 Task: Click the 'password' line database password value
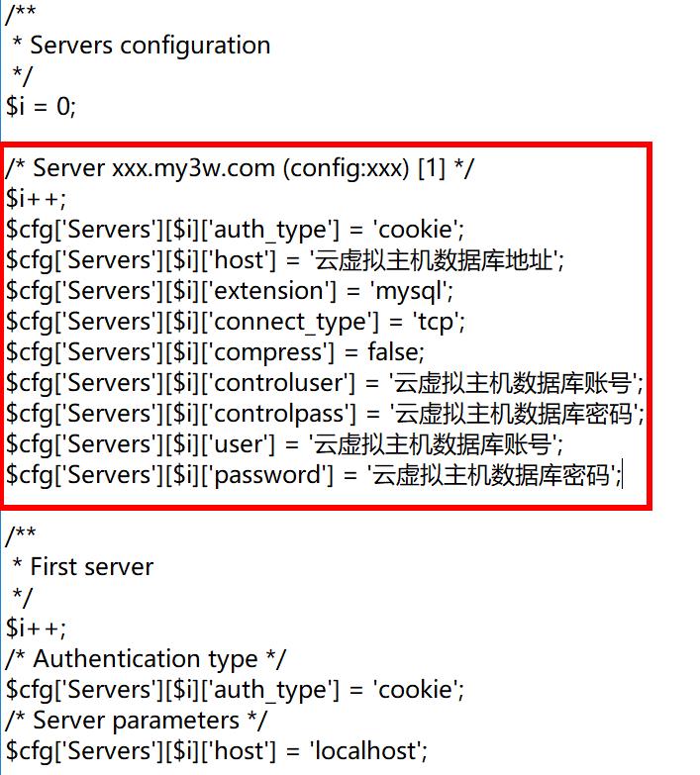pyautogui.click(x=491, y=475)
